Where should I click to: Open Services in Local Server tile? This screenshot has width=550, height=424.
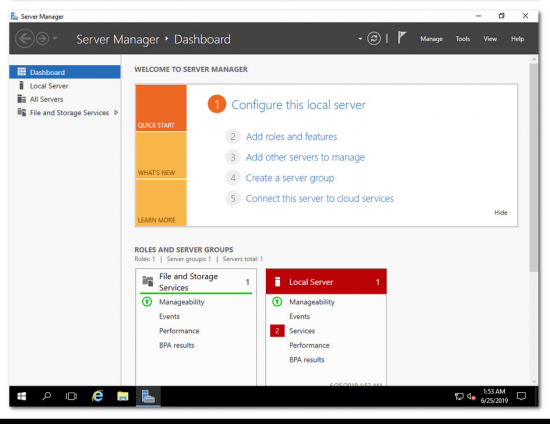[x=302, y=331]
